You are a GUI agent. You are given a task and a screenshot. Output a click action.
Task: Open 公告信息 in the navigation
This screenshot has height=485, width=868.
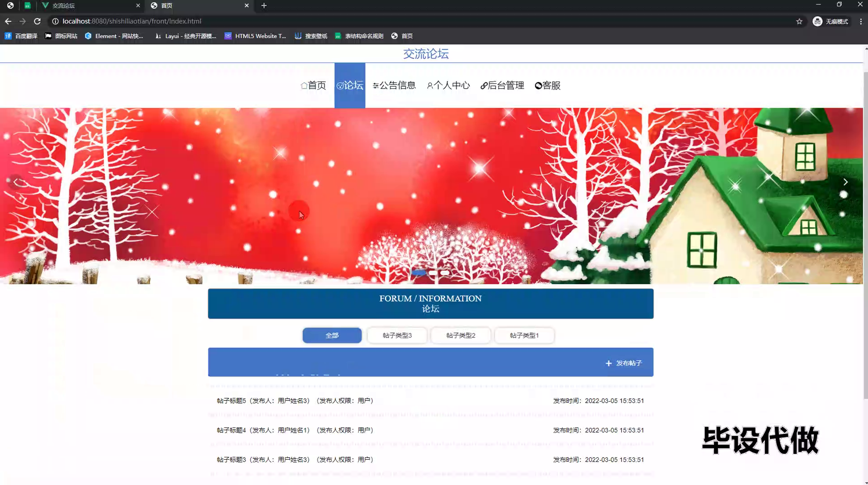click(394, 86)
